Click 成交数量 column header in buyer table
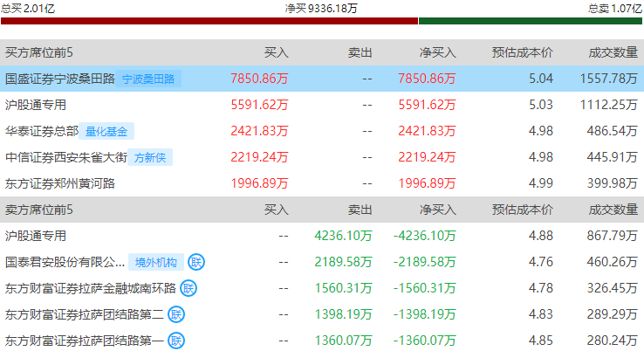Screen dimensions: 644x351 point(613,52)
